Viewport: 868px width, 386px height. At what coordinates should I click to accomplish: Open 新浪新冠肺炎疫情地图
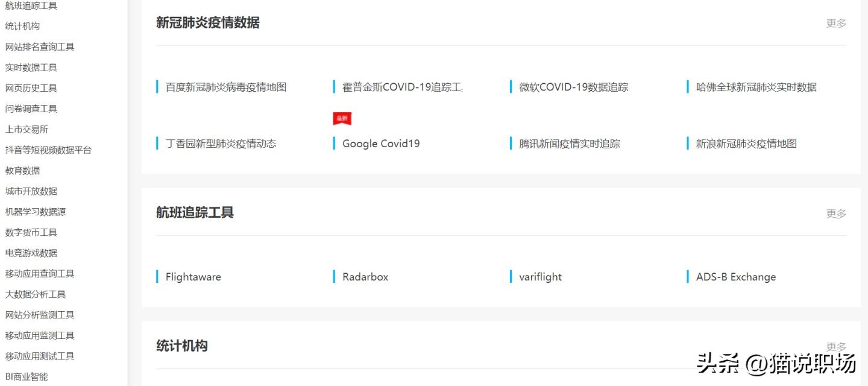click(x=746, y=143)
